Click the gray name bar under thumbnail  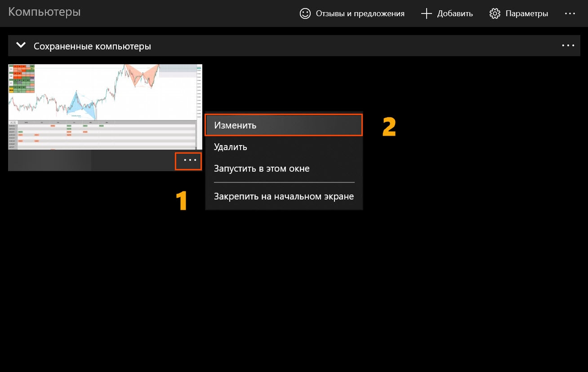coord(90,161)
